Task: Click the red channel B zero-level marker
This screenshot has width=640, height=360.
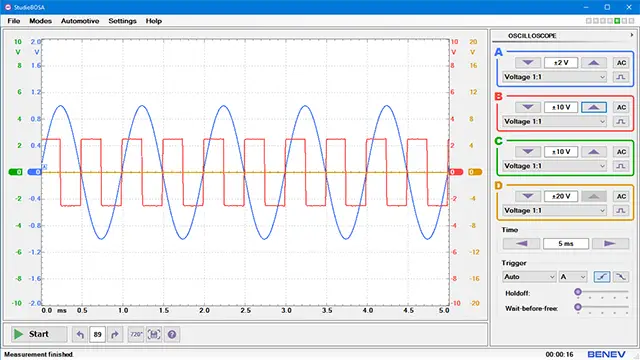Action: [x=456, y=172]
